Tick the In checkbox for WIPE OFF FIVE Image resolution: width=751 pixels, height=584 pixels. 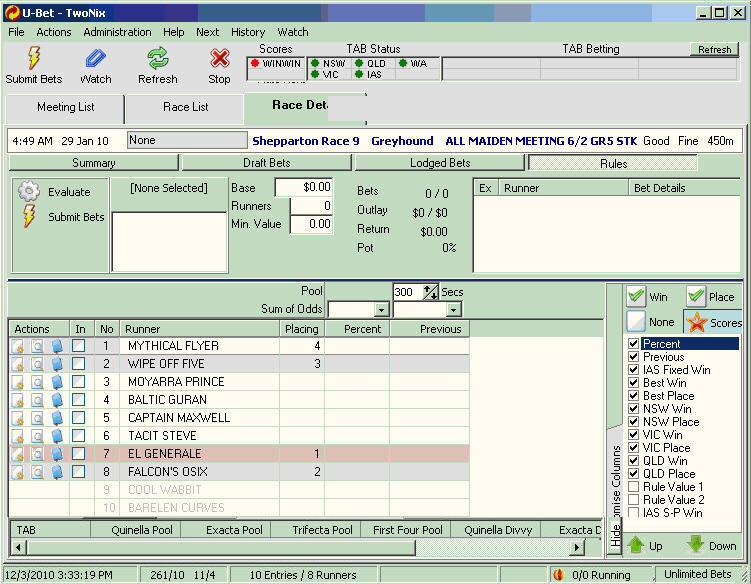tap(78, 364)
